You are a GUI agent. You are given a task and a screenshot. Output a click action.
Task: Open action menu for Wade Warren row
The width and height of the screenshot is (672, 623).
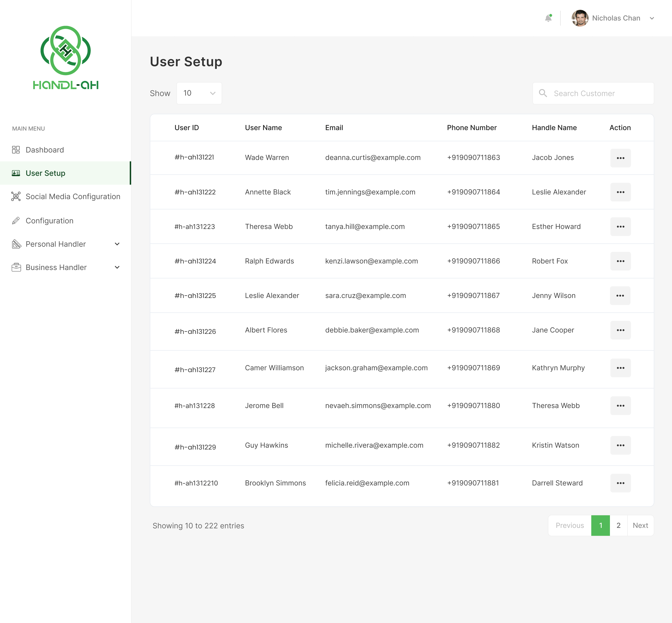point(620,158)
